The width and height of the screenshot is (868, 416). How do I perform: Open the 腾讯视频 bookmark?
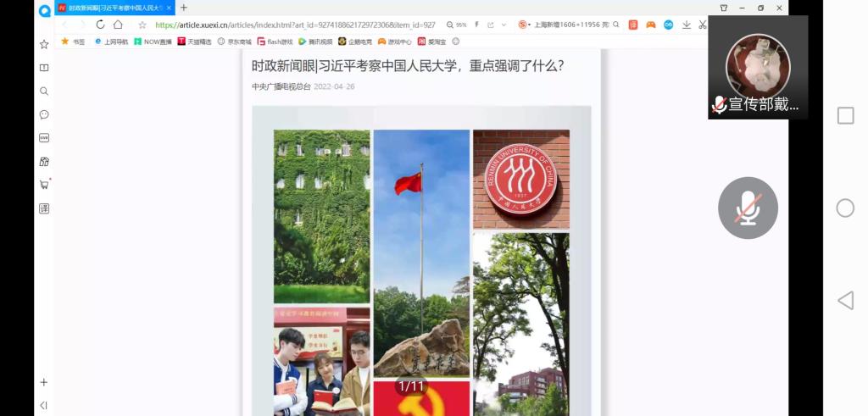click(x=314, y=42)
